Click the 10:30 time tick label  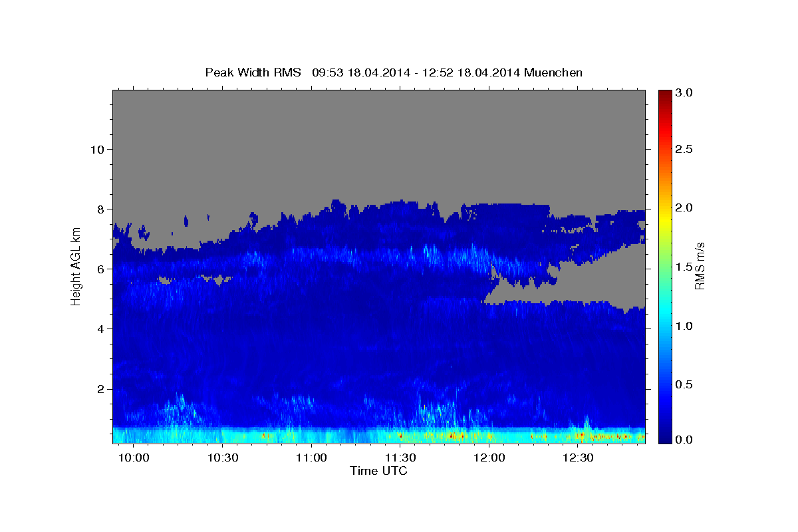click(x=223, y=458)
